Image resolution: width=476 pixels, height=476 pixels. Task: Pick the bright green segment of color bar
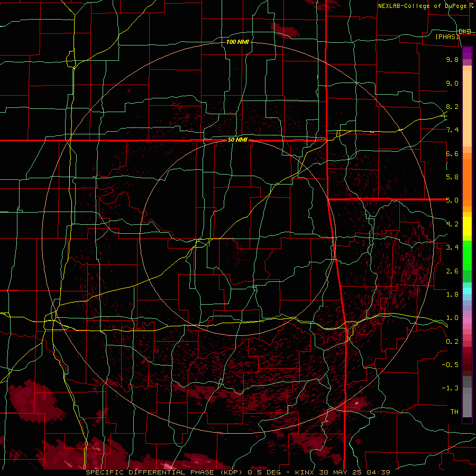pyautogui.click(x=467, y=255)
